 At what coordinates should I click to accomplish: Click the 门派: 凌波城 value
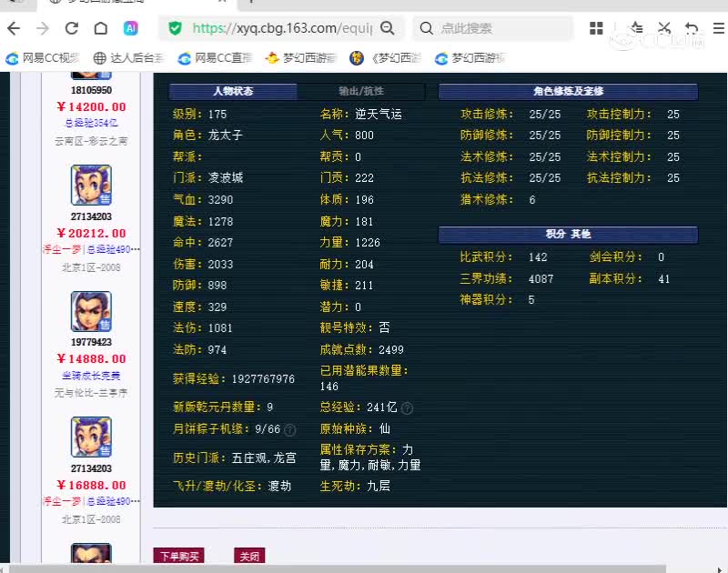(226, 177)
